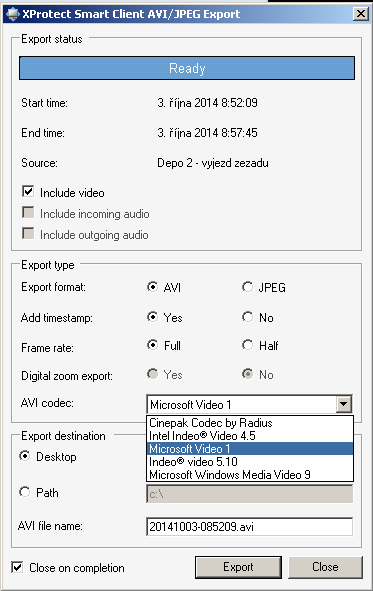
Task: Click the AVI codec dropdown arrow
Action: (343, 404)
